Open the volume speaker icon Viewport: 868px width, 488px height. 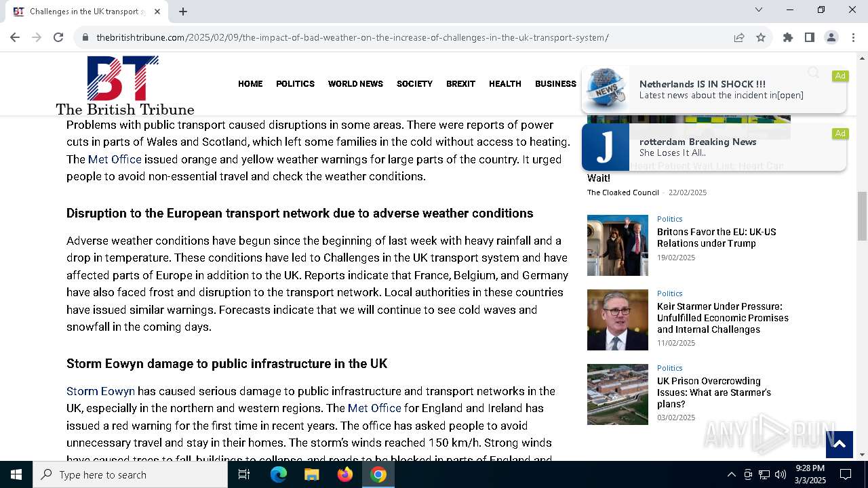[x=780, y=474]
